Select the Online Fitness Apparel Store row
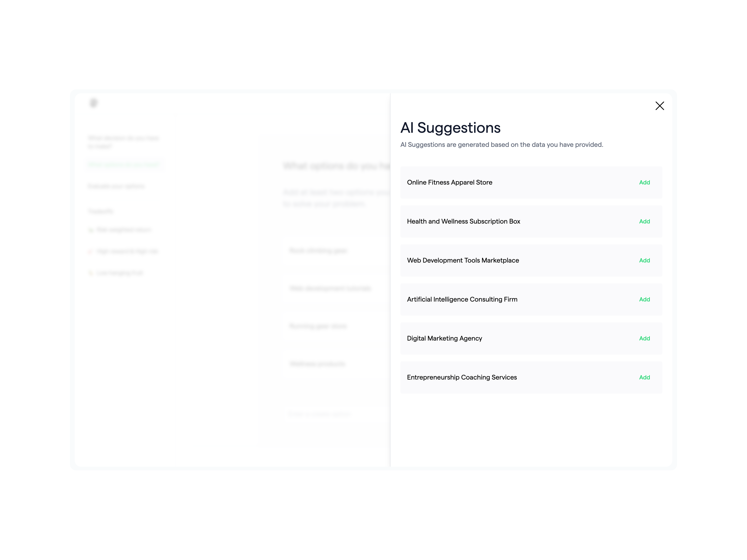Screen dimensions: 747x560 pyautogui.click(x=531, y=182)
